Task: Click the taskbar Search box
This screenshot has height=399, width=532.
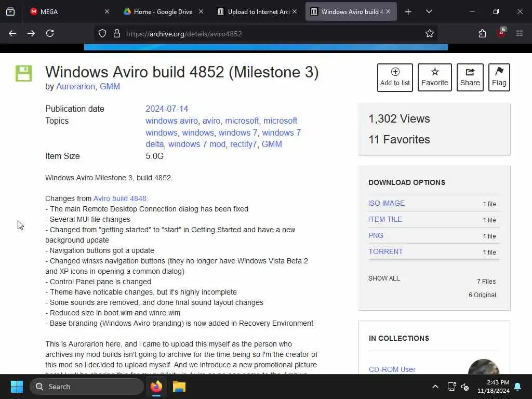Action: point(87,387)
